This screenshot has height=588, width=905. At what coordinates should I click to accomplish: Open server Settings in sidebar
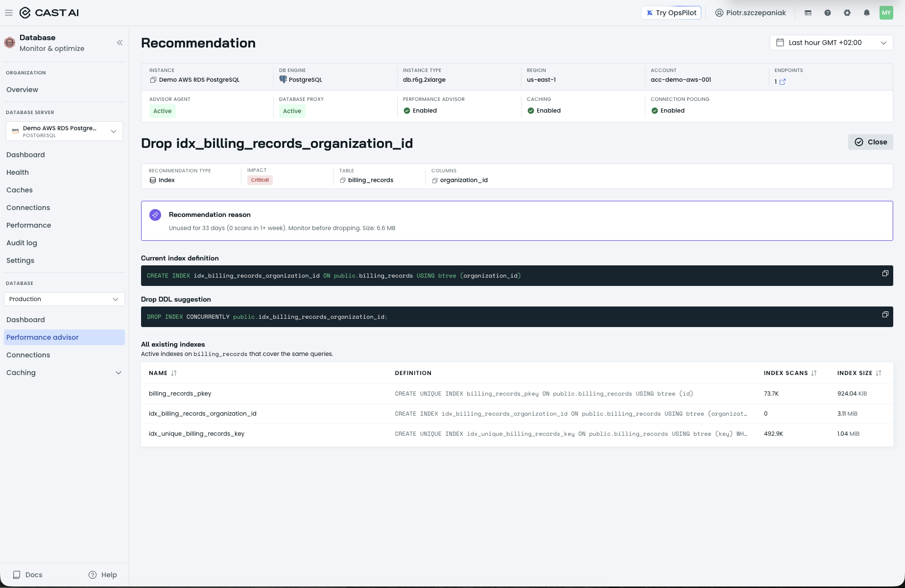click(20, 260)
